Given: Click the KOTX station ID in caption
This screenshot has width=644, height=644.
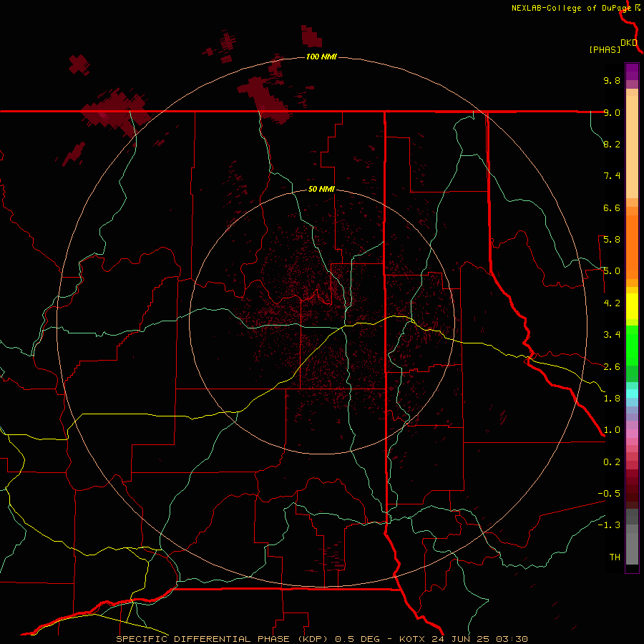Looking at the screenshot, I should (412, 639).
